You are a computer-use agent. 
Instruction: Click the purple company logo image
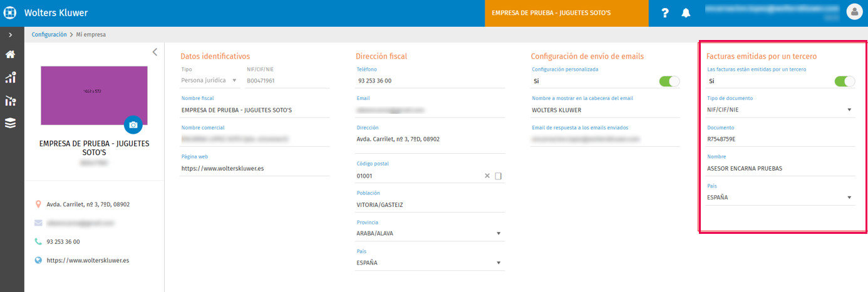pyautogui.click(x=94, y=96)
